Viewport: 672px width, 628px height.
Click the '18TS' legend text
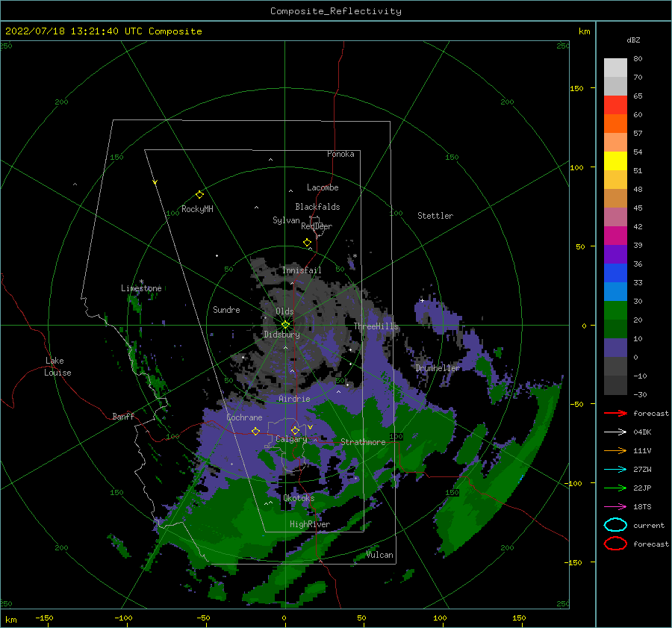pyautogui.click(x=642, y=507)
